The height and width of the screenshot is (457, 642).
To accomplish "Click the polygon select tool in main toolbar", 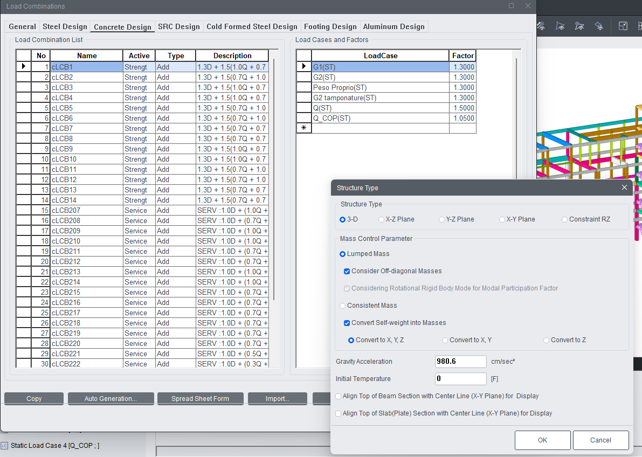I will tap(560, 26).
